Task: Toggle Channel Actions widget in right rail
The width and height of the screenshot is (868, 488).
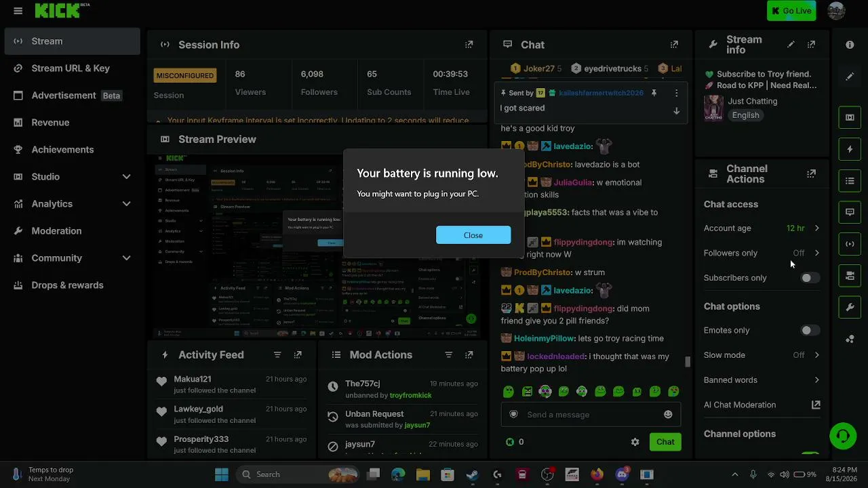Action: pyautogui.click(x=850, y=276)
